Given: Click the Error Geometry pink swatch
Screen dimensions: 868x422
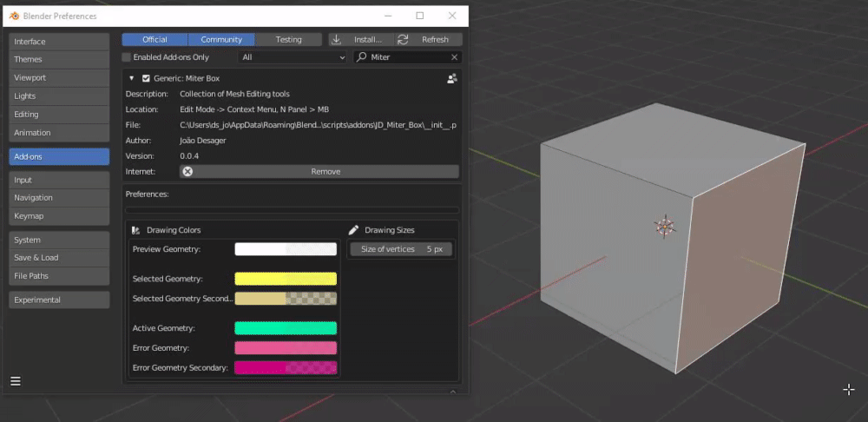Looking at the screenshot, I should click(286, 348).
